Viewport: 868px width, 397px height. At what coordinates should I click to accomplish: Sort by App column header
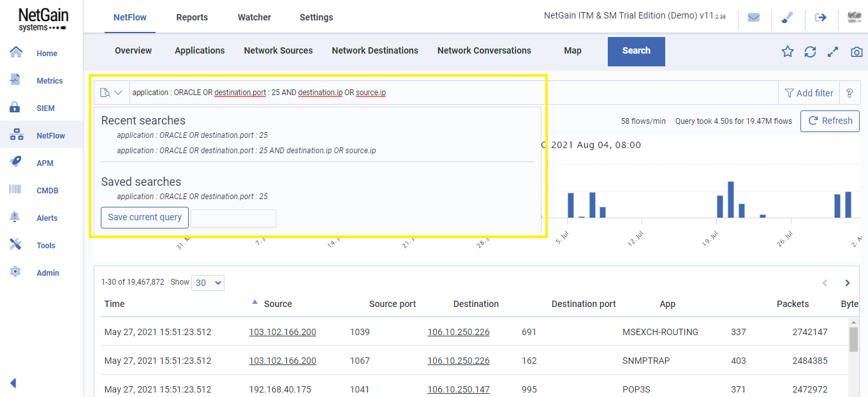click(x=668, y=304)
